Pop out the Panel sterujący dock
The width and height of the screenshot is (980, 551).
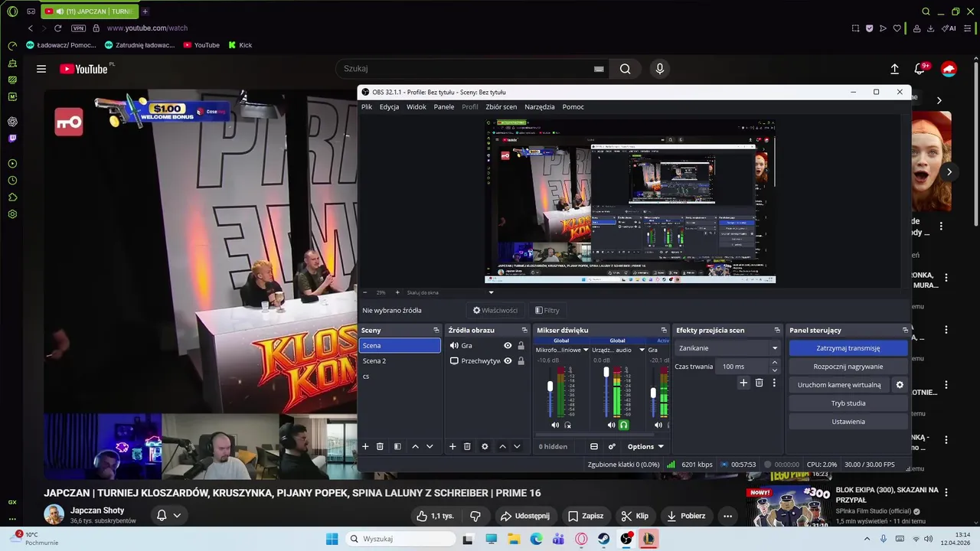coord(905,330)
